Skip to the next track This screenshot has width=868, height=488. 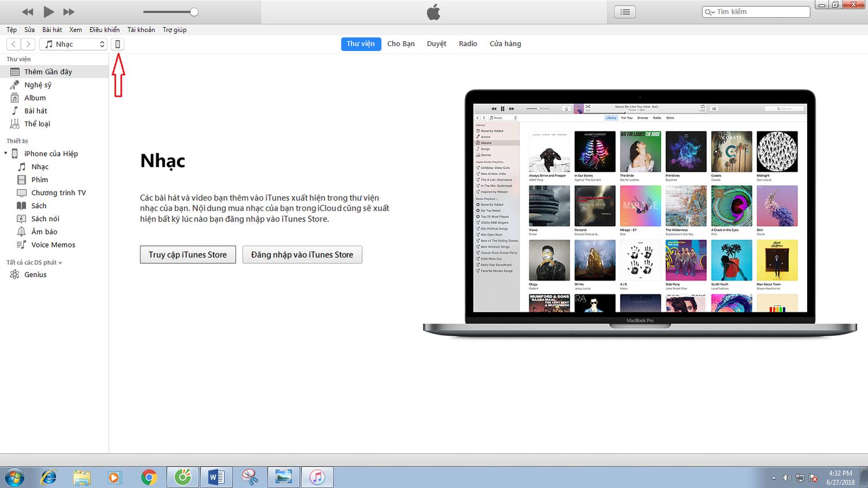[x=69, y=12]
